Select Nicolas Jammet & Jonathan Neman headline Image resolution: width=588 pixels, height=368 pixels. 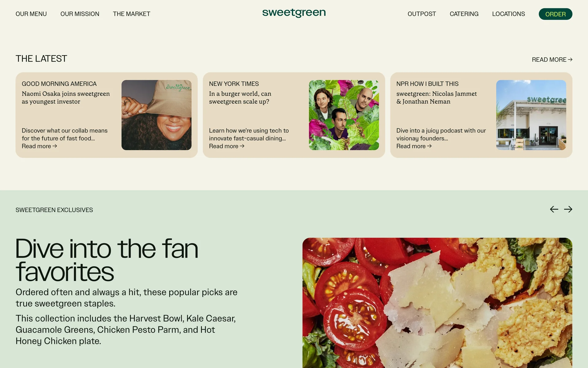pyautogui.click(x=436, y=98)
